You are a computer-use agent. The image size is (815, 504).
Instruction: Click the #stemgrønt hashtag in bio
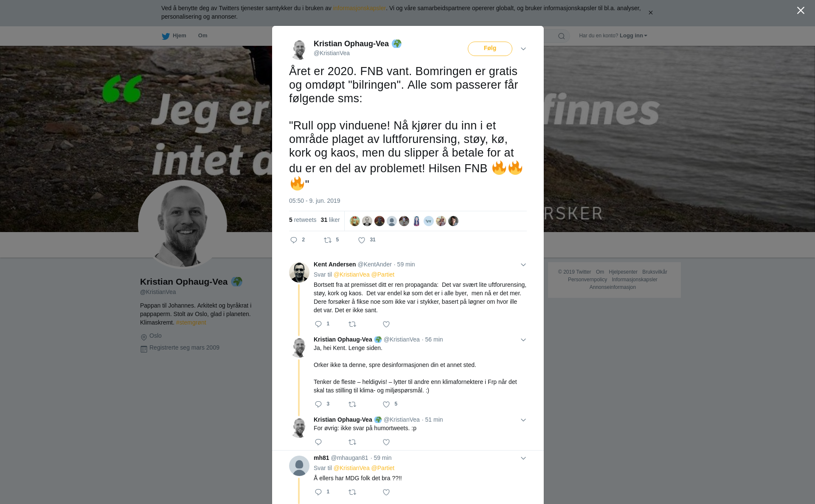191,322
